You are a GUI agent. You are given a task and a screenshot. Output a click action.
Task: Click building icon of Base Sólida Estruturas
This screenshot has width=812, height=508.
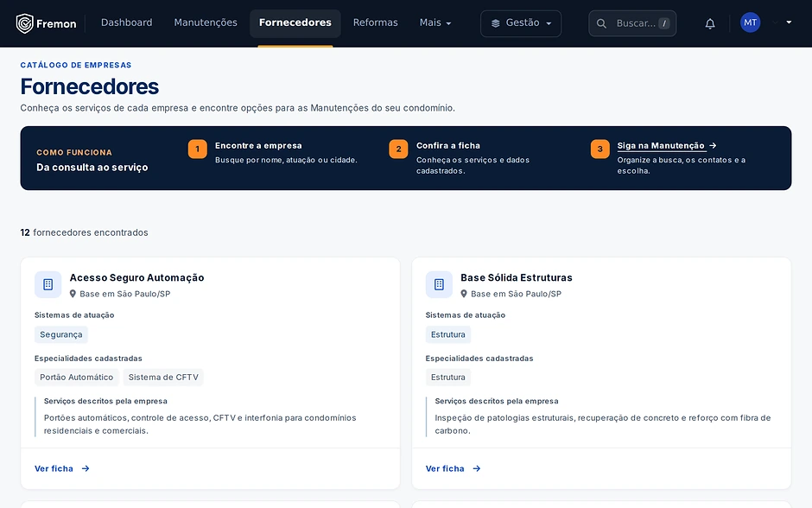click(439, 284)
